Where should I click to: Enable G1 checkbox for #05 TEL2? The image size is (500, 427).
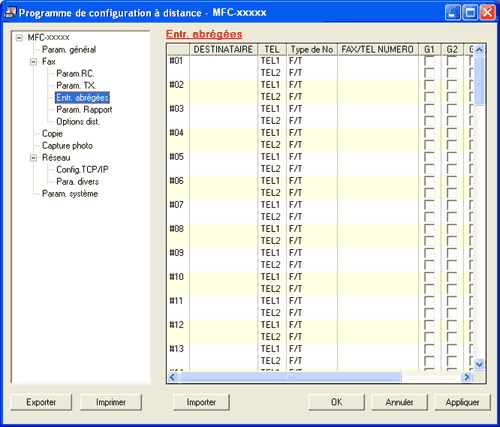click(x=429, y=169)
